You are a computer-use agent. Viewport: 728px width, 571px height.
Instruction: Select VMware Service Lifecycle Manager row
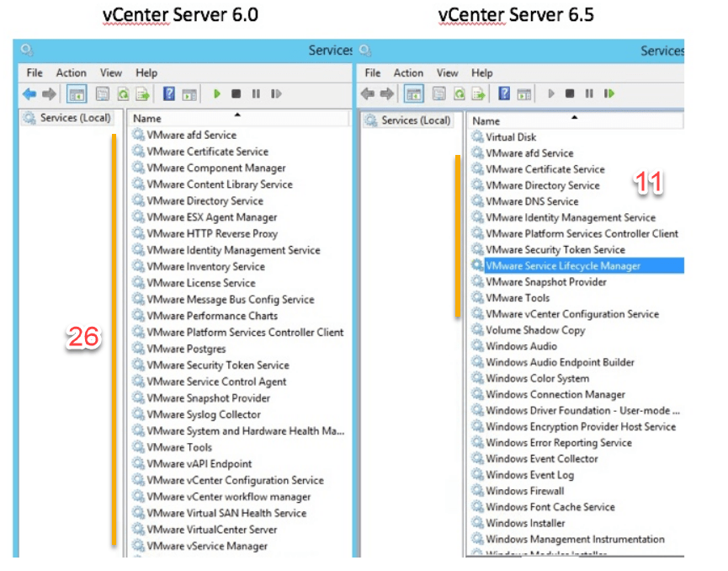tap(562, 266)
